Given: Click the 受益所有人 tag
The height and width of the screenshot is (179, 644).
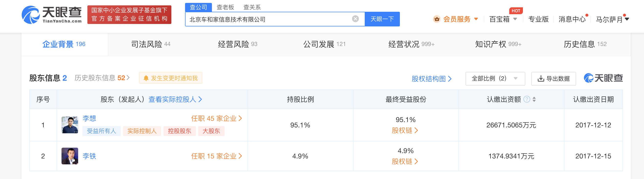Looking at the screenshot, I should tap(101, 131).
